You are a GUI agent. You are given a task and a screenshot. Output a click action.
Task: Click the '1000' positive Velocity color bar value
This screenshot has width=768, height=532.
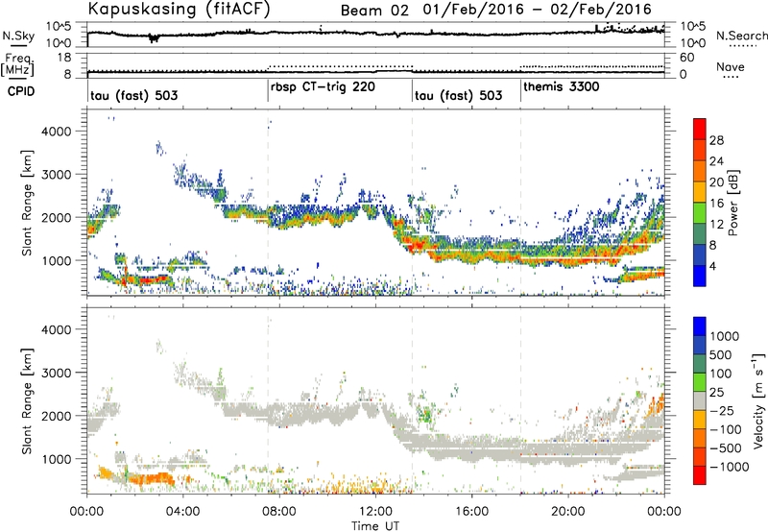tap(725, 336)
